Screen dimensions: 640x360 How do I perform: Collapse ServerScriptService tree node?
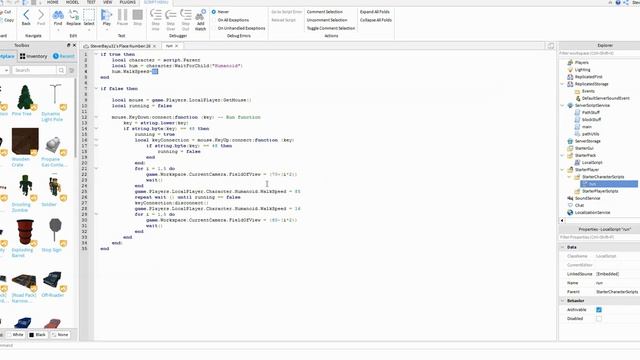(562, 105)
